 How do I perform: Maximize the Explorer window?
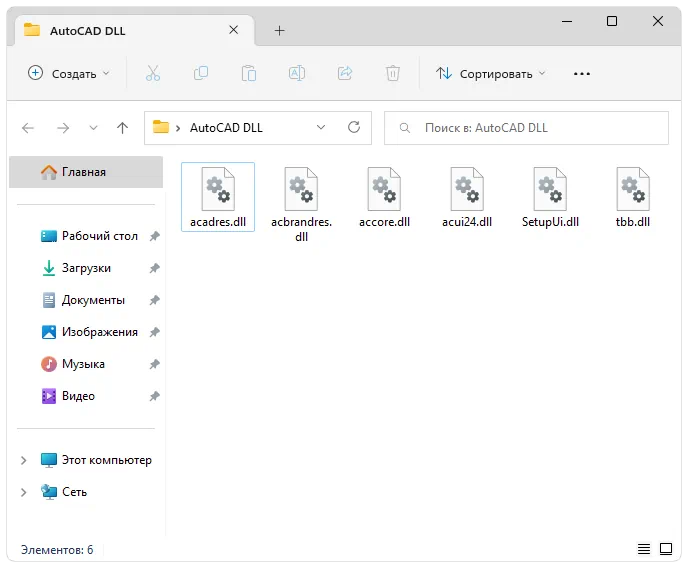[612, 21]
